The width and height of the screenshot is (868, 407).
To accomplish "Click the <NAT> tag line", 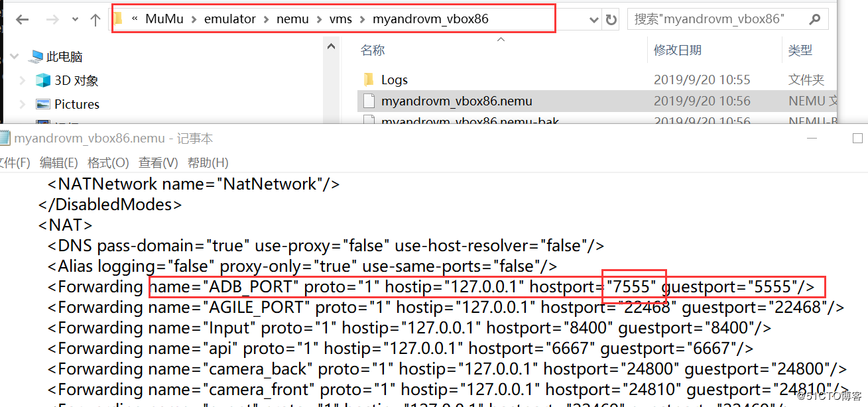I will pyautogui.click(x=65, y=225).
